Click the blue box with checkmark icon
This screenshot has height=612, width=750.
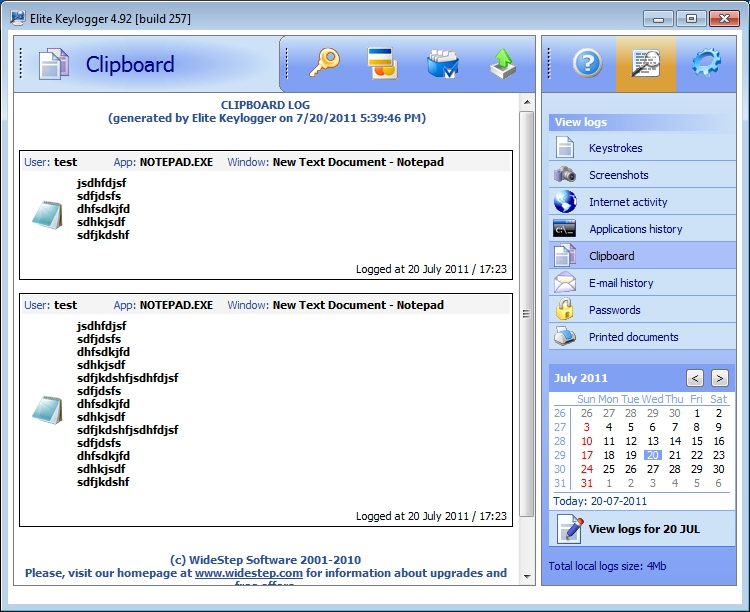click(x=442, y=63)
